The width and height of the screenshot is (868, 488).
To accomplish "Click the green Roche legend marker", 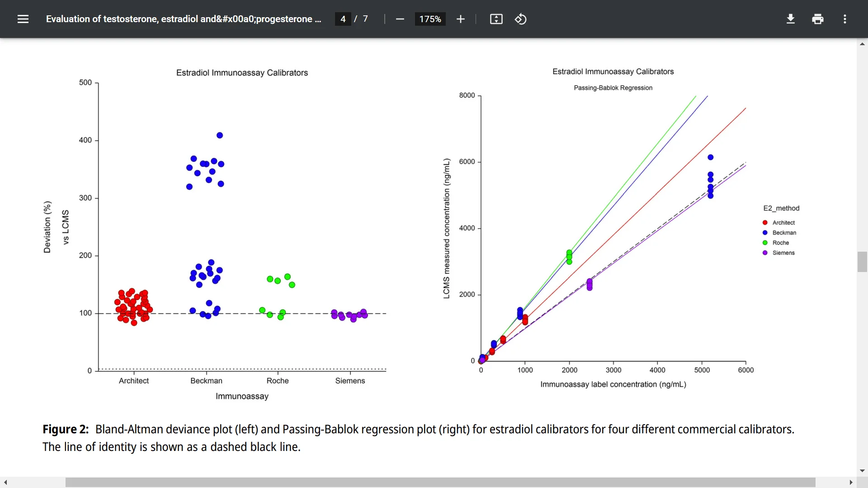I will (x=765, y=243).
